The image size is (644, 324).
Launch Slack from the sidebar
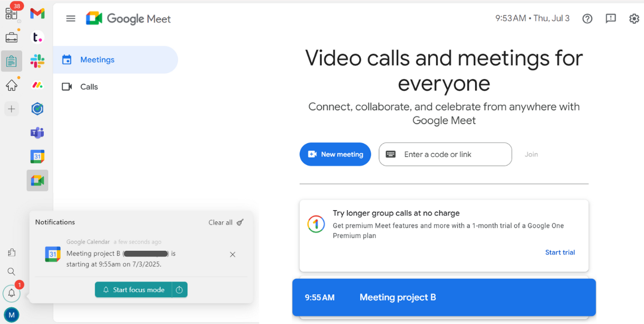pos(37,61)
